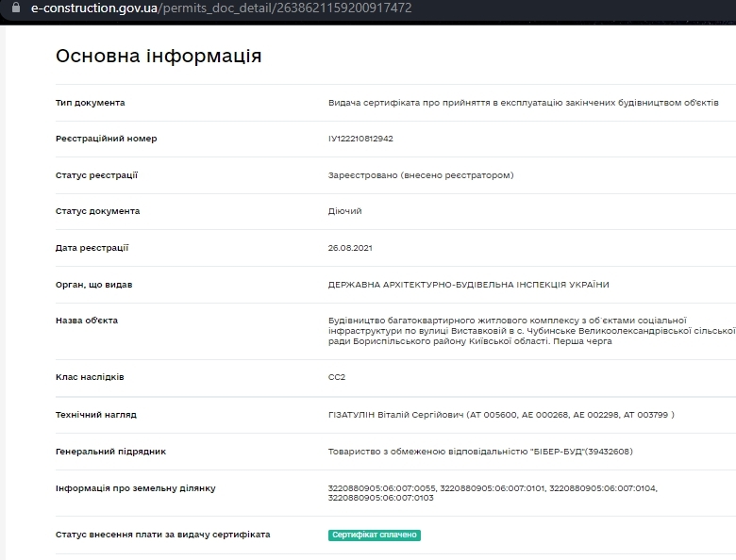Click the lock icon in address bar
Viewport: 736px width, 560px height.
(16, 8)
